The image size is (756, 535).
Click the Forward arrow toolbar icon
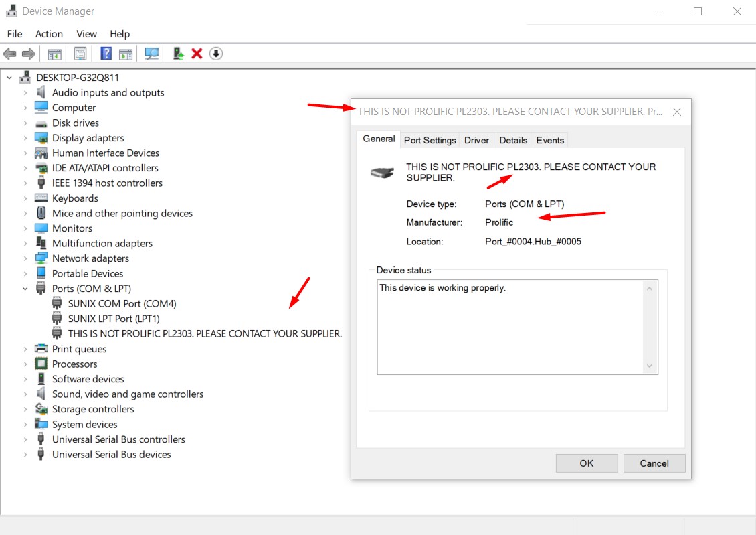(29, 54)
